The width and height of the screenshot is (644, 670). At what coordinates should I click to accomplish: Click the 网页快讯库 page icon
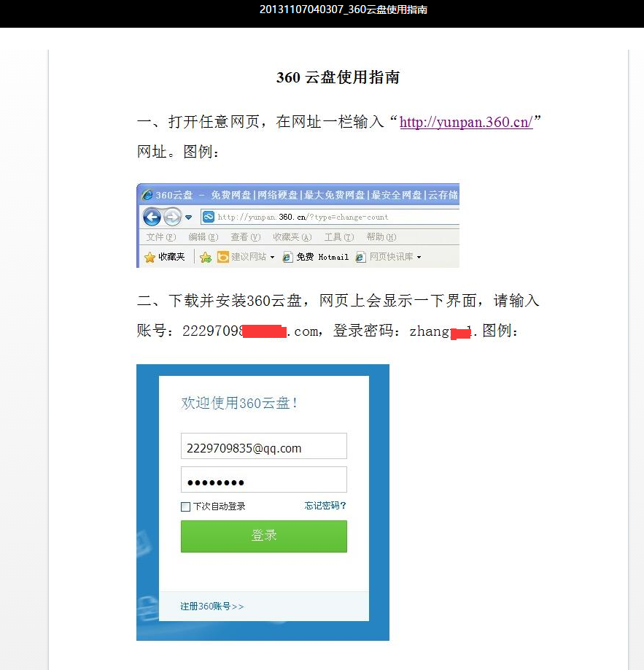click(x=360, y=257)
